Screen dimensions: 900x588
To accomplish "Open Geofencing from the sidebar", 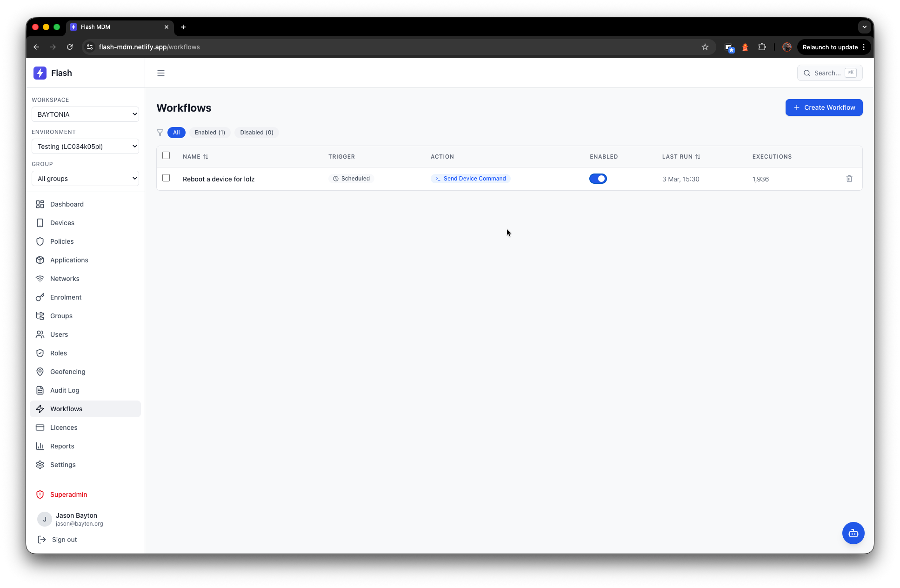I will 67,372.
